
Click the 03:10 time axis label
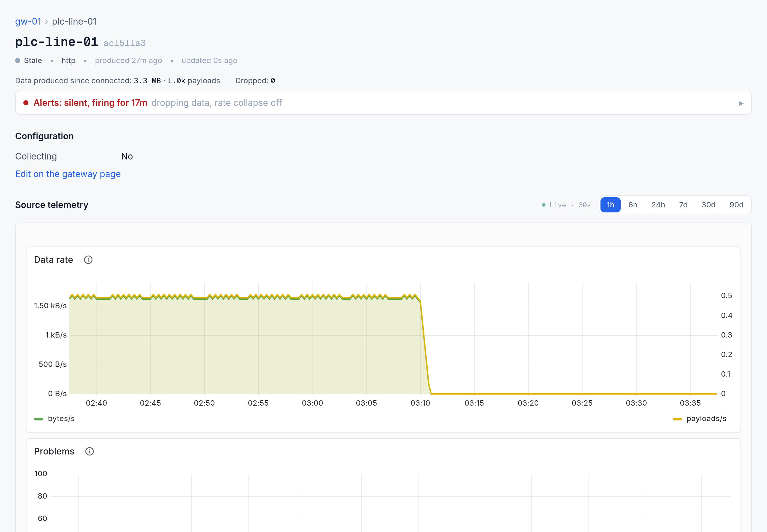420,403
